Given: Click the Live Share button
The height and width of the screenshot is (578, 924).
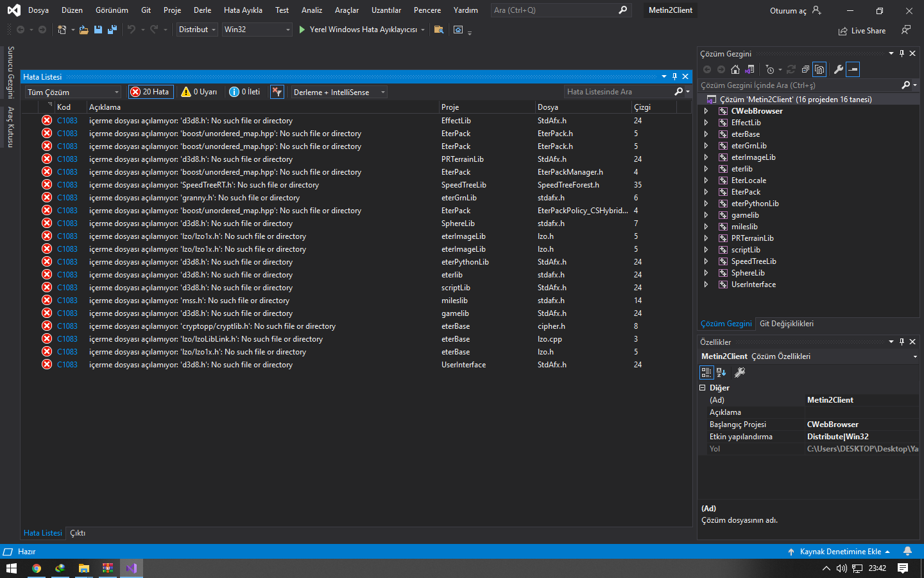Looking at the screenshot, I should pyautogui.click(x=862, y=31).
